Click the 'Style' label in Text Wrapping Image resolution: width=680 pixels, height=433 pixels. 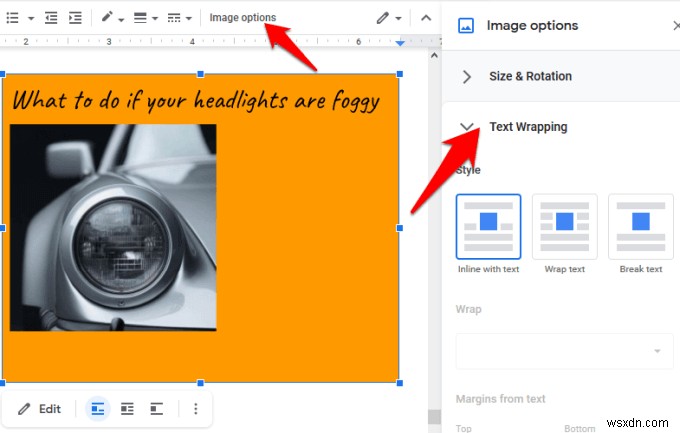tap(468, 170)
